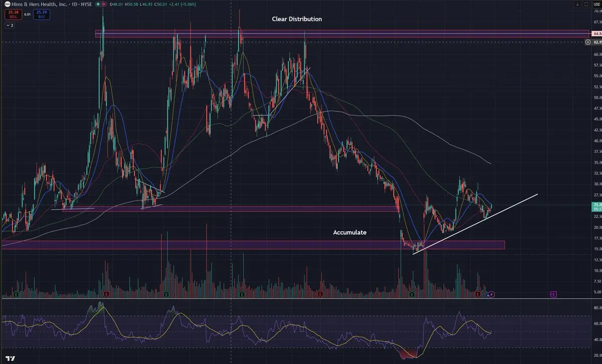The height and width of the screenshot is (364, 602).
Task: Click the plus icon at price 62.85
Action: click(587, 42)
